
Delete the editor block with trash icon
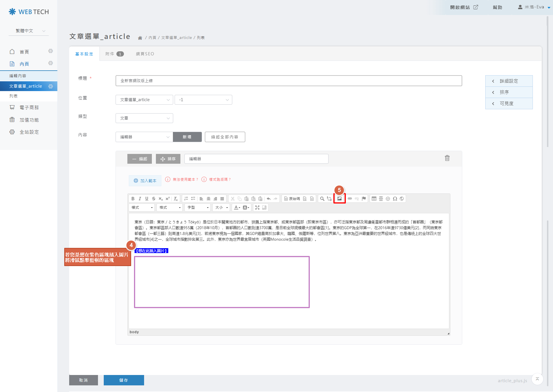click(447, 158)
